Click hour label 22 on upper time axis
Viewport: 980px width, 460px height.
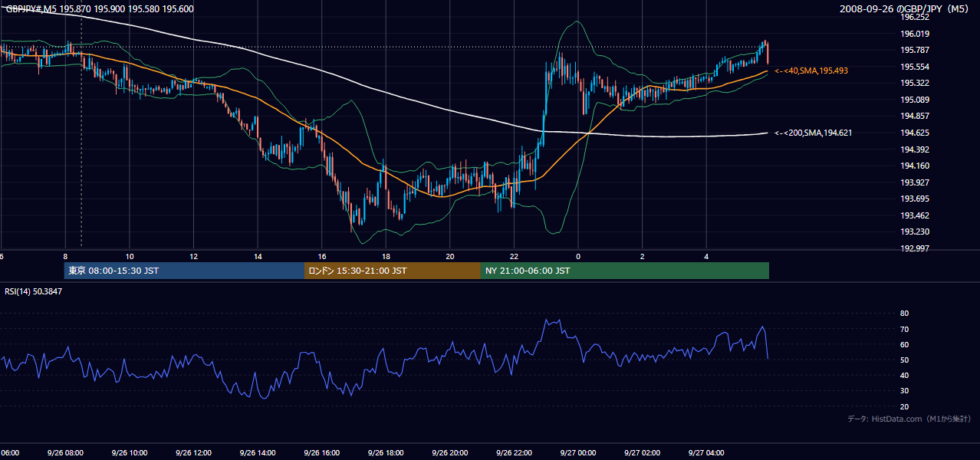514,257
